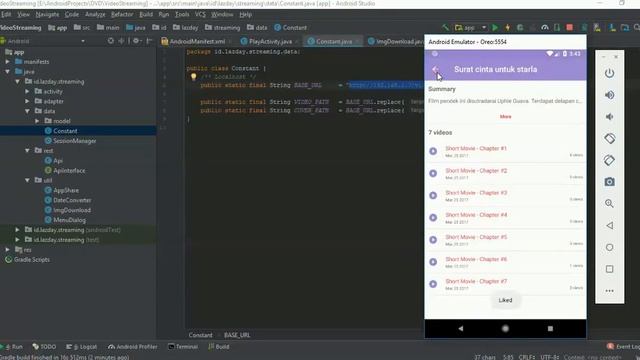The height and width of the screenshot is (360, 640).
Task: Click the scroll-from-source target icon in Project panel
Action: 111,41
